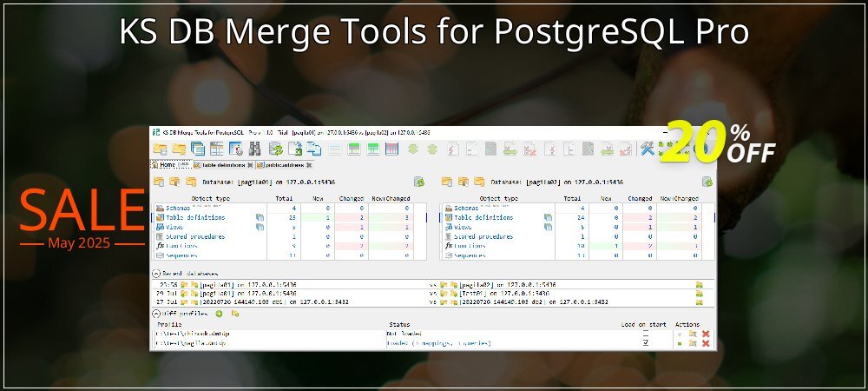
Task: Click the table grid toolbar icon
Action: coord(216,149)
